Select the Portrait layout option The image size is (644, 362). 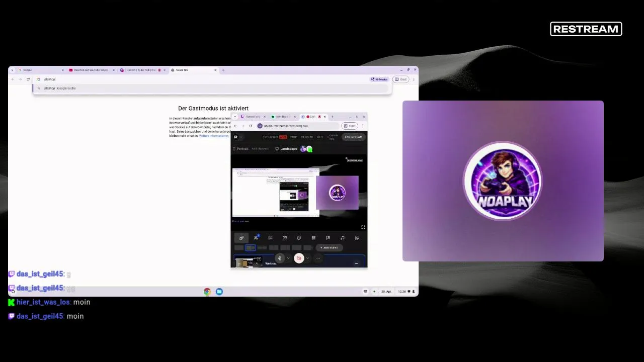241,149
